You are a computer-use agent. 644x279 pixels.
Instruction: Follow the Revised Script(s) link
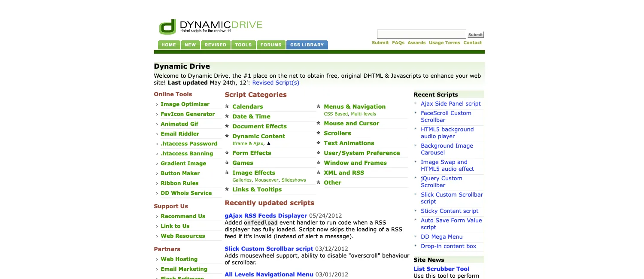(276, 83)
